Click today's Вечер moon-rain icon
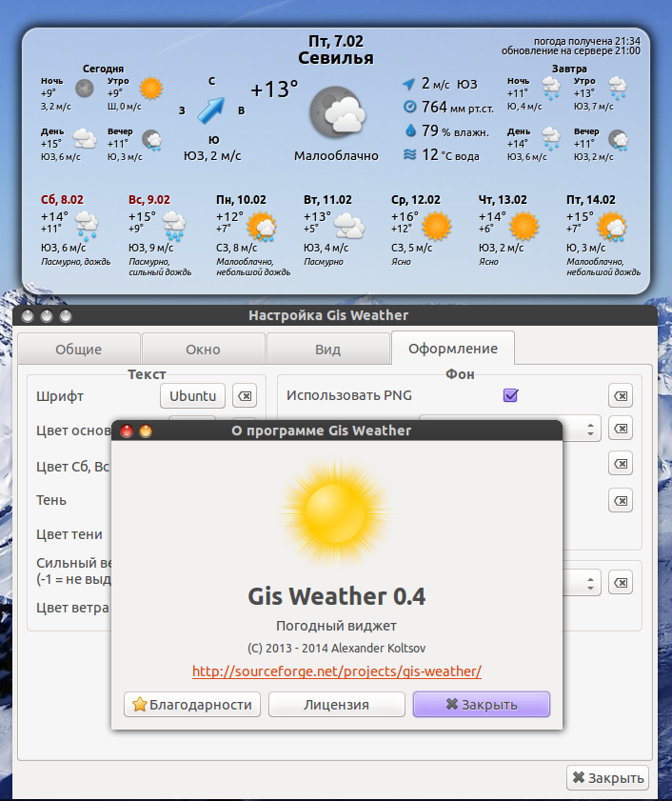 click(151, 139)
